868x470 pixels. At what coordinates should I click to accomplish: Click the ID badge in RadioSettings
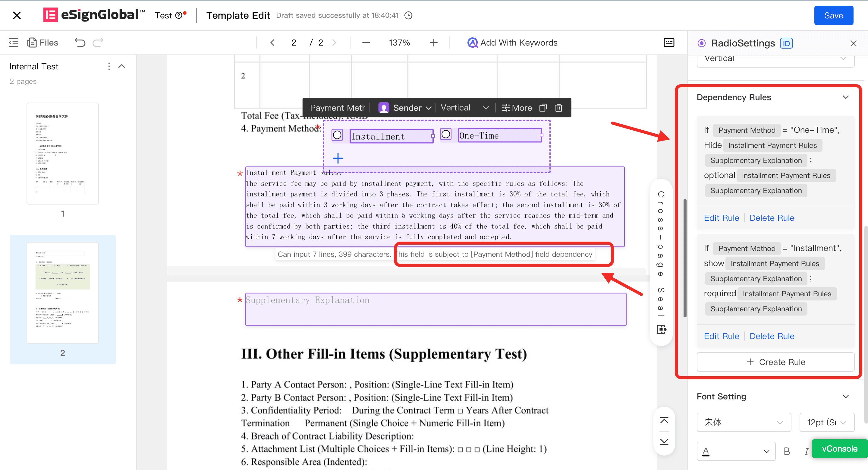click(786, 43)
